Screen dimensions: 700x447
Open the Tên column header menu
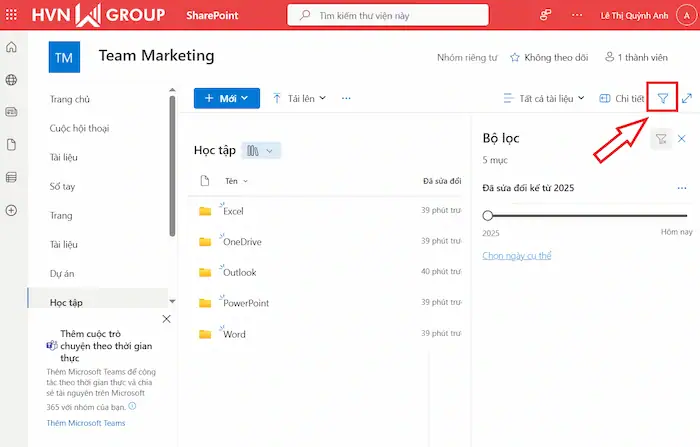click(236, 181)
